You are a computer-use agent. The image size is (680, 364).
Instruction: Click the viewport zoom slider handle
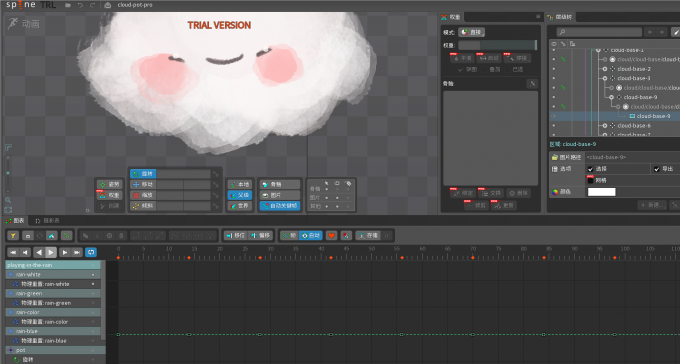8,173
